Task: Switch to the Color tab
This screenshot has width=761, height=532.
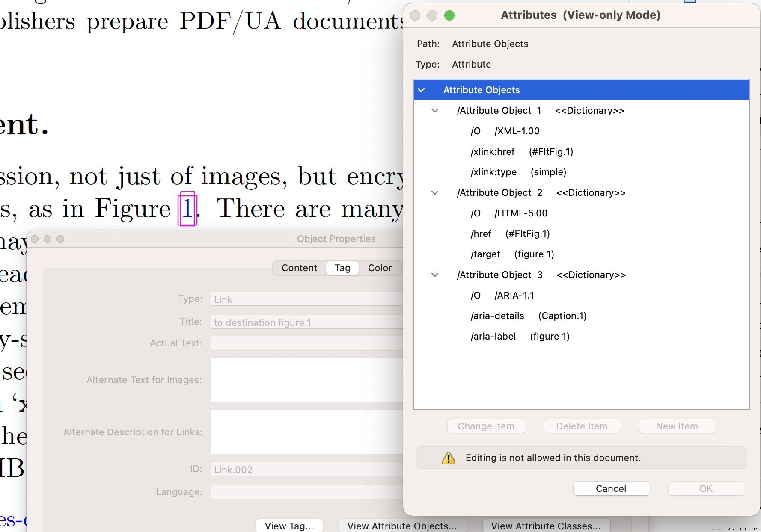Action: pos(380,268)
